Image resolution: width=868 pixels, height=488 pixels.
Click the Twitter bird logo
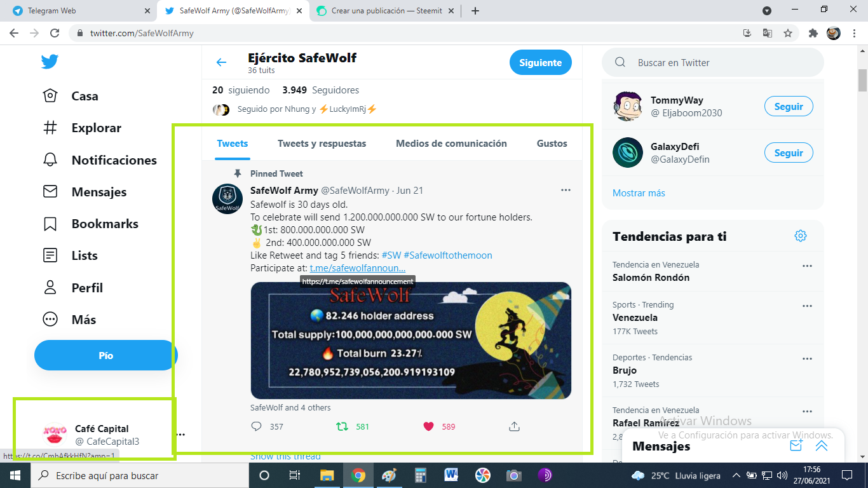[50, 61]
